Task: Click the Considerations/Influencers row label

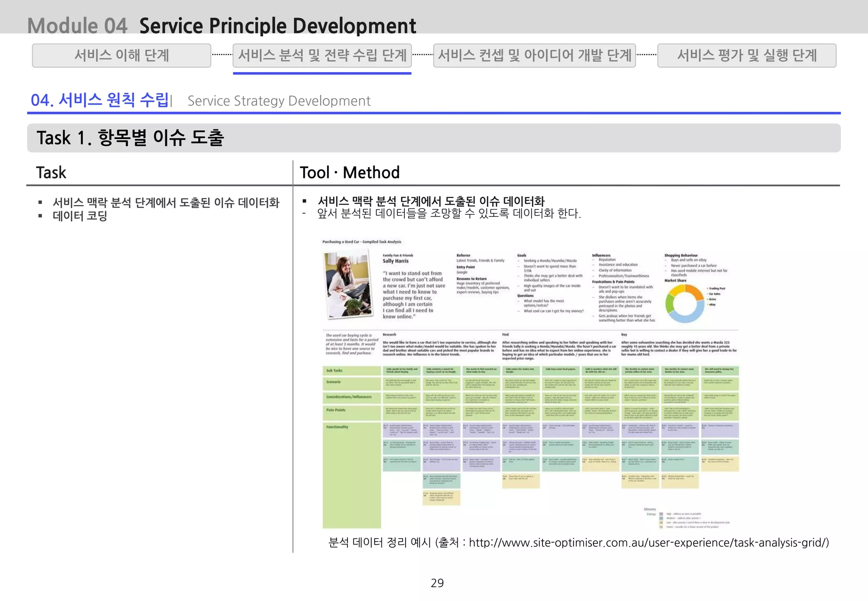Action: pyautogui.click(x=349, y=397)
